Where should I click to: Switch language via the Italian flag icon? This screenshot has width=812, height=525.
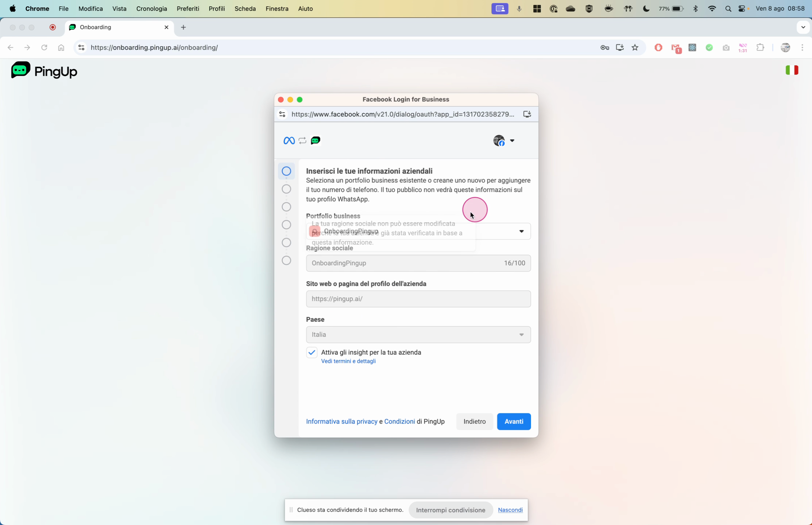click(792, 70)
